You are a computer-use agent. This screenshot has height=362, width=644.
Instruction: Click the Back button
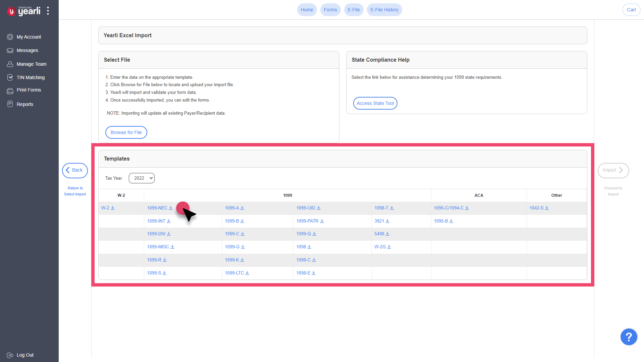point(74,170)
